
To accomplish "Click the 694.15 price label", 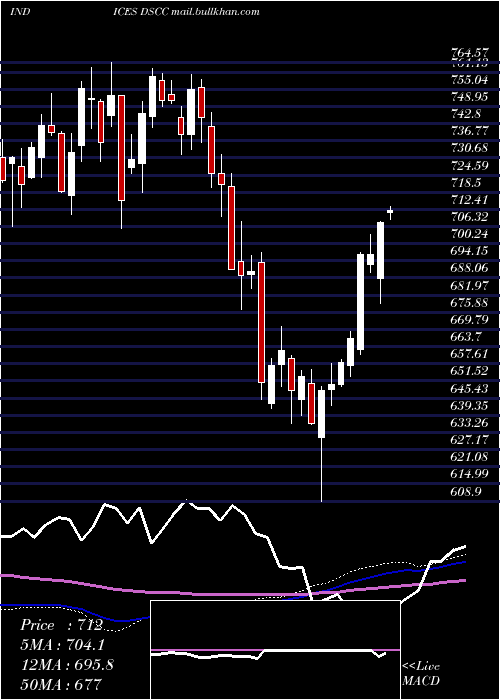I will pyautogui.click(x=470, y=250).
